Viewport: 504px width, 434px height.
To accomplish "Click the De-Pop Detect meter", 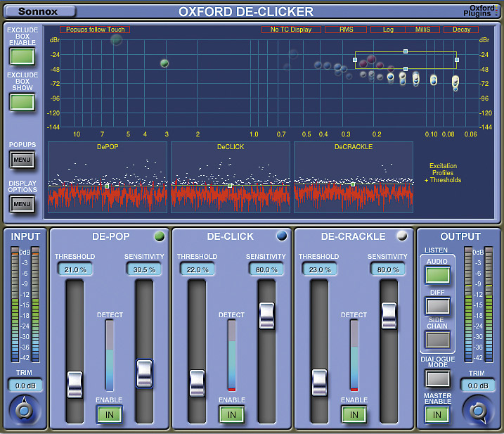I will click(x=109, y=355).
